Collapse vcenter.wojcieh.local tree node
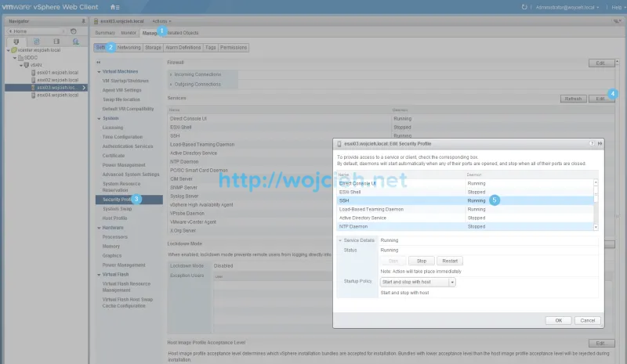 click(9, 50)
